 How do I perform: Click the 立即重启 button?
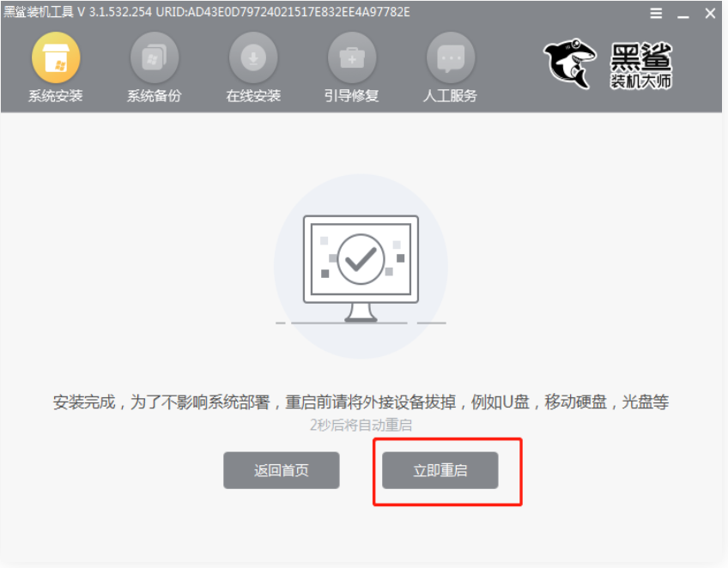440,470
